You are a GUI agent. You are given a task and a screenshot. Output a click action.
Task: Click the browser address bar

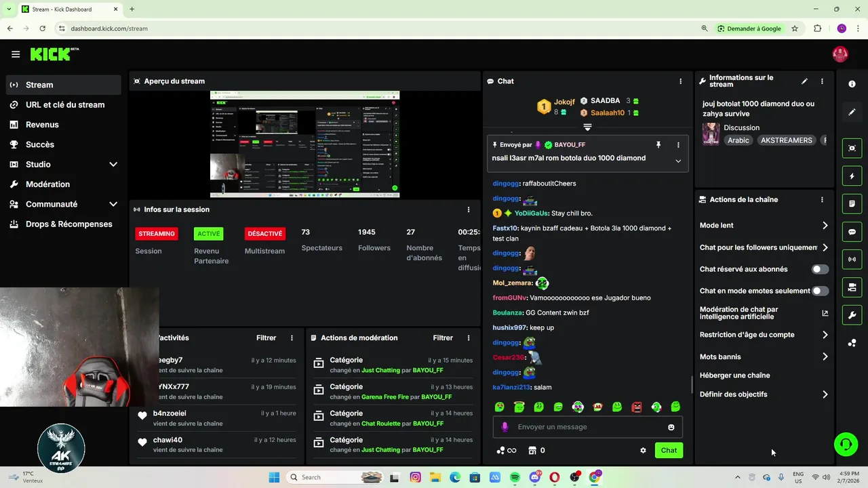click(x=380, y=28)
